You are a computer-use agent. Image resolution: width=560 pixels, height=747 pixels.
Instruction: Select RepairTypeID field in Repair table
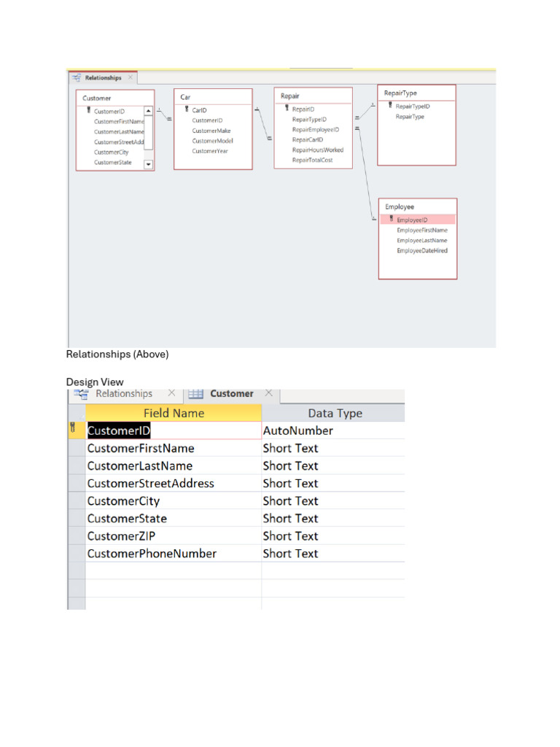coord(309,120)
